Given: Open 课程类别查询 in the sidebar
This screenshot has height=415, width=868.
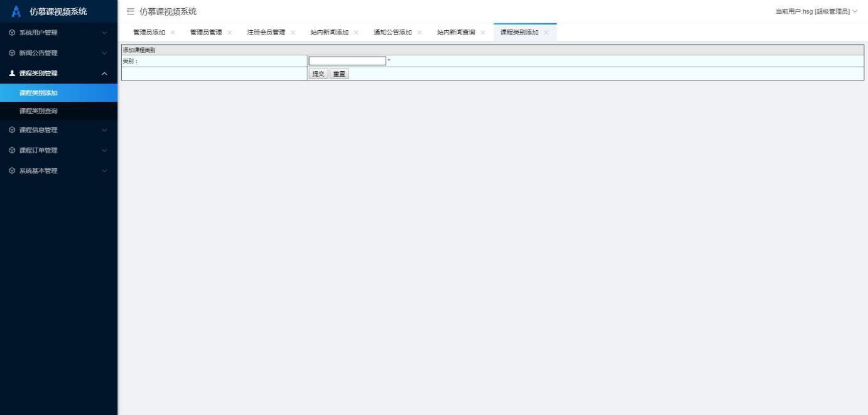Looking at the screenshot, I should pos(58,111).
